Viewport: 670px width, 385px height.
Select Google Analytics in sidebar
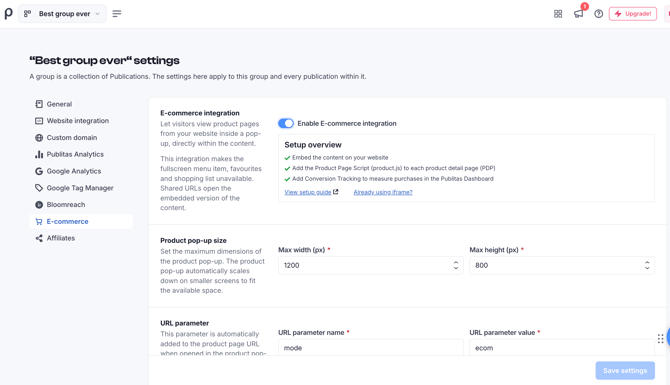(x=81, y=171)
